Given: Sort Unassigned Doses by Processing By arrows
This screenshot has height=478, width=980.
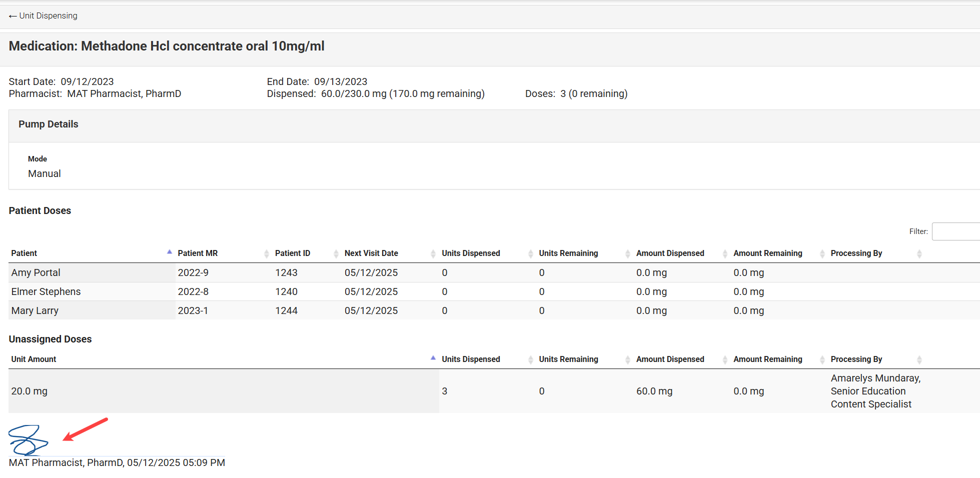Looking at the screenshot, I should point(919,359).
